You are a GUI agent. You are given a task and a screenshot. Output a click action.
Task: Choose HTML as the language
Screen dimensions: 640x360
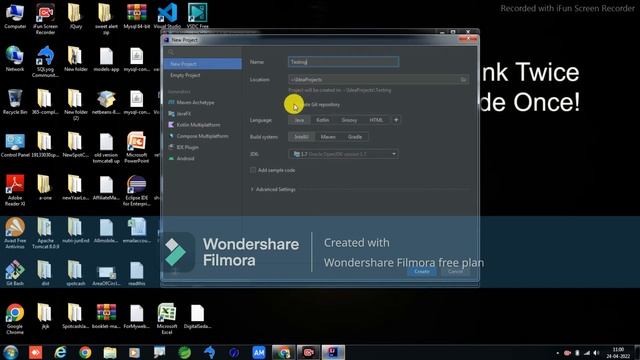pyautogui.click(x=376, y=120)
